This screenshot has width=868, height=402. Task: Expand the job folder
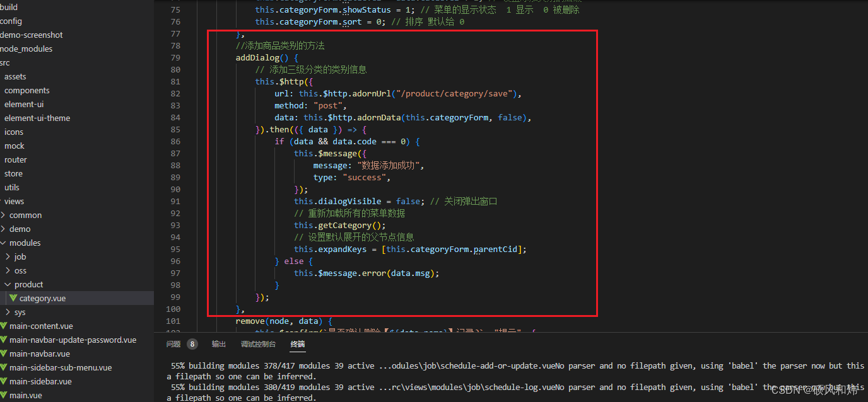point(8,256)
